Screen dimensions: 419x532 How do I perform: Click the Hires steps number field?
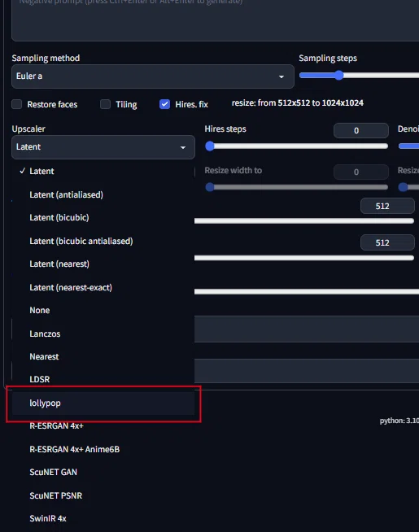click(361, 131)
